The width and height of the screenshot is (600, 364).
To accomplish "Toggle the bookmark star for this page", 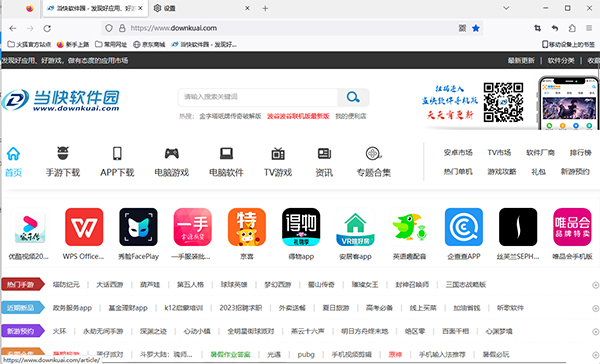I will click(476, 28).
